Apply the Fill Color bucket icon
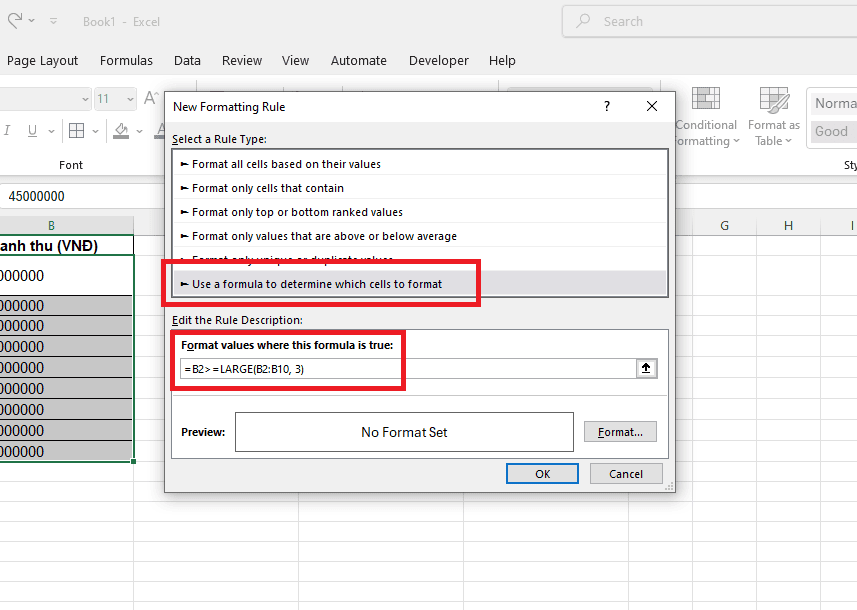This screenshot has height=610, width=857. 121,131
